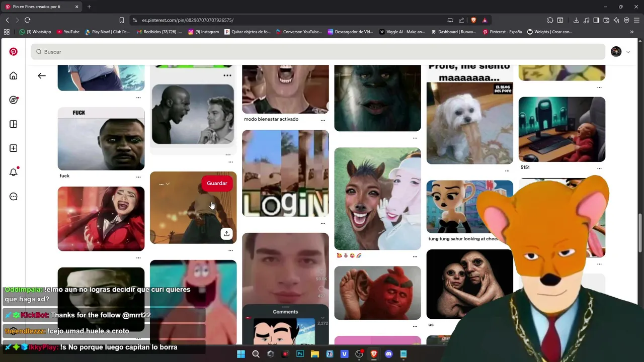Open the profile avatar in Pinterest header

click(x=616, y=52)
